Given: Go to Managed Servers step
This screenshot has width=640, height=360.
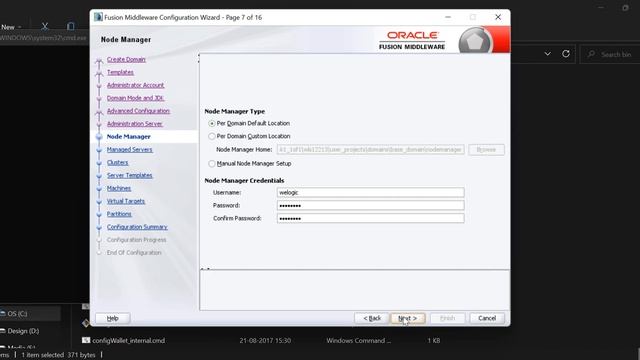Looking at the screenshot, I should 130,150.
